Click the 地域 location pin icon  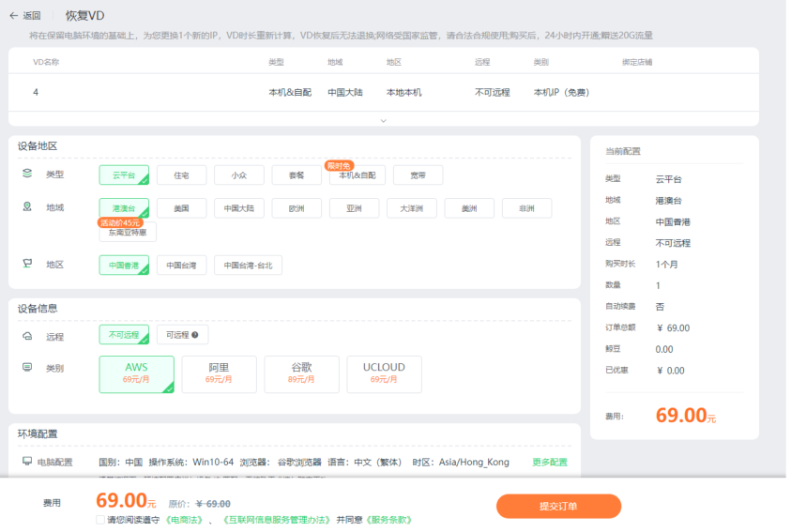(x=27, y=206)
